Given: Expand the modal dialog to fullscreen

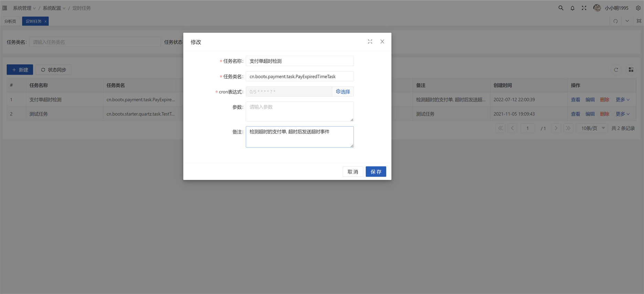Looking at the screenshot, I should coord(370,42).
